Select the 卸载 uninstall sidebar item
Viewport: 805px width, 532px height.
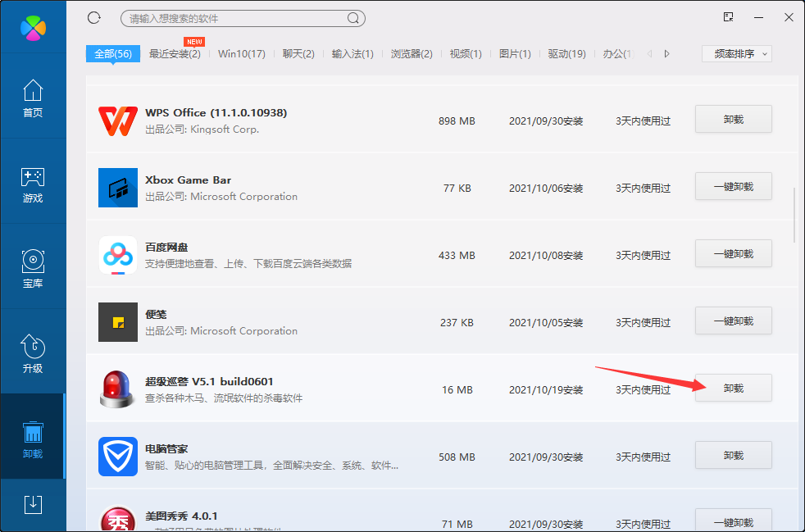pos(33,440)
